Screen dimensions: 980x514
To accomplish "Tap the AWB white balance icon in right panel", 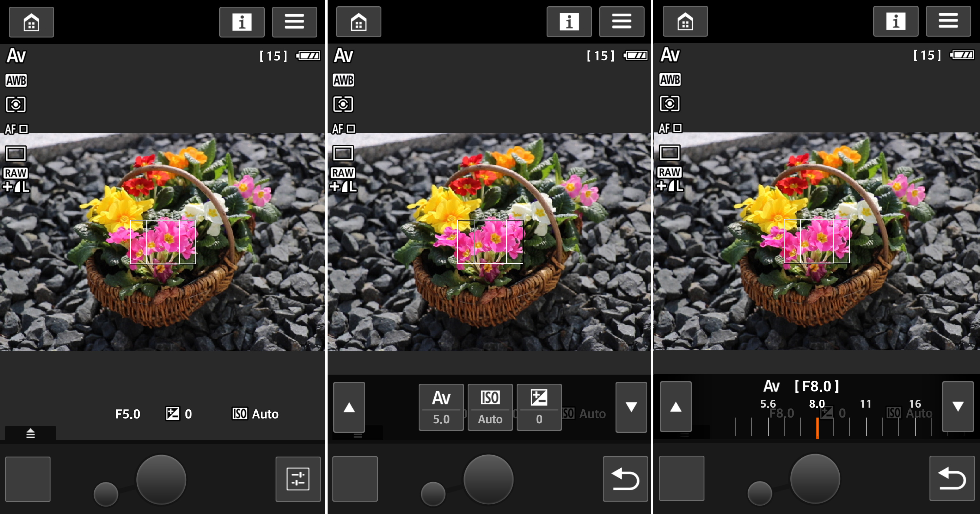I will [x=670, y=80].
